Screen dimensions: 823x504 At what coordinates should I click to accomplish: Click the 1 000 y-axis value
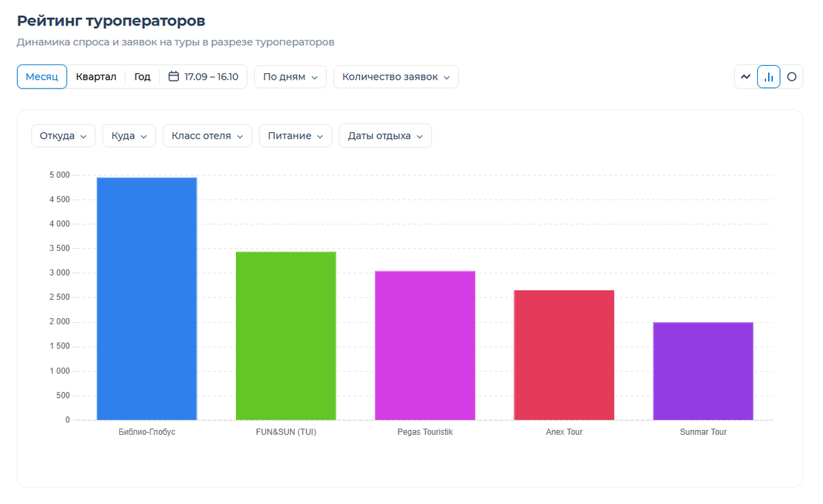coord(59,371)
